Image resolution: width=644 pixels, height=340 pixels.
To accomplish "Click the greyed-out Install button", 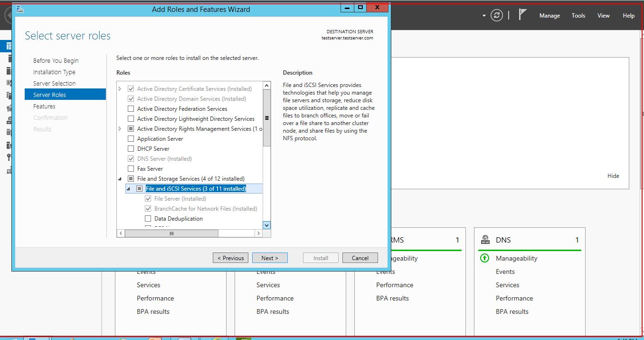I will click(321, 258).
